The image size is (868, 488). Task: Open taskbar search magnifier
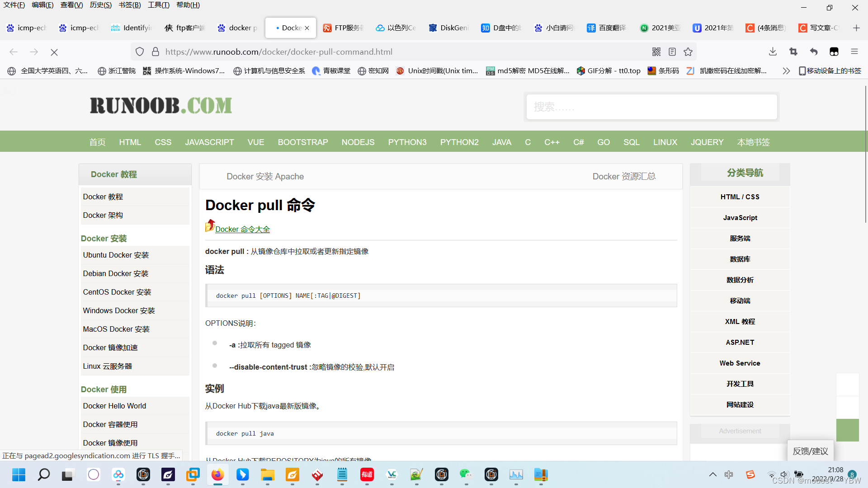[x=44, y=475]
